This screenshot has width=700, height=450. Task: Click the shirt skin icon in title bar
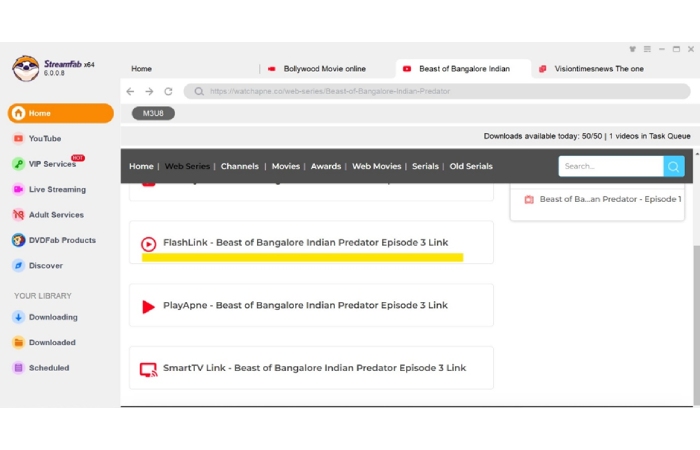coord(633,49)
